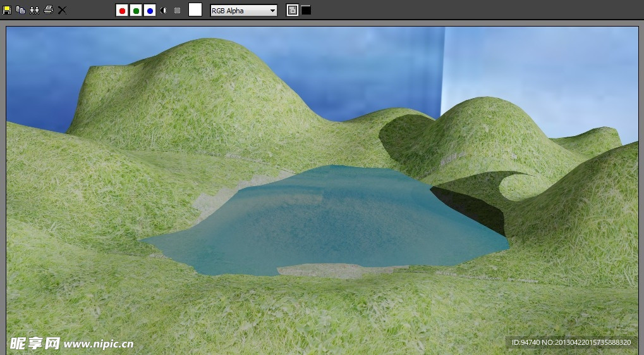Clear the render with the X icon

coord(62,10)
